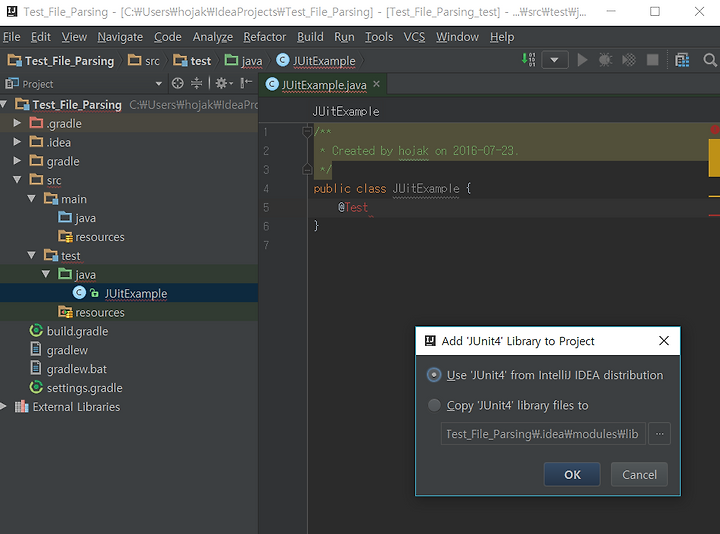Open the Build menu
The height and width of the screenshot is (534, 720).
[310, 37]
